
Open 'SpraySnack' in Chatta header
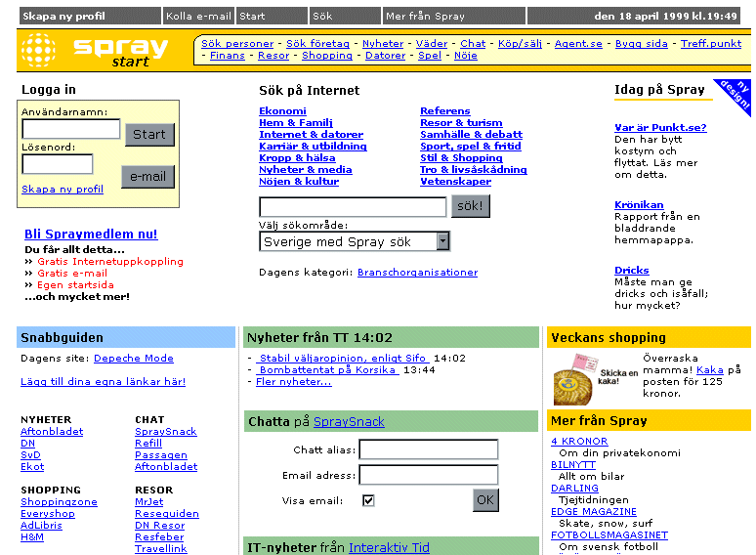(x=349, y=421)
